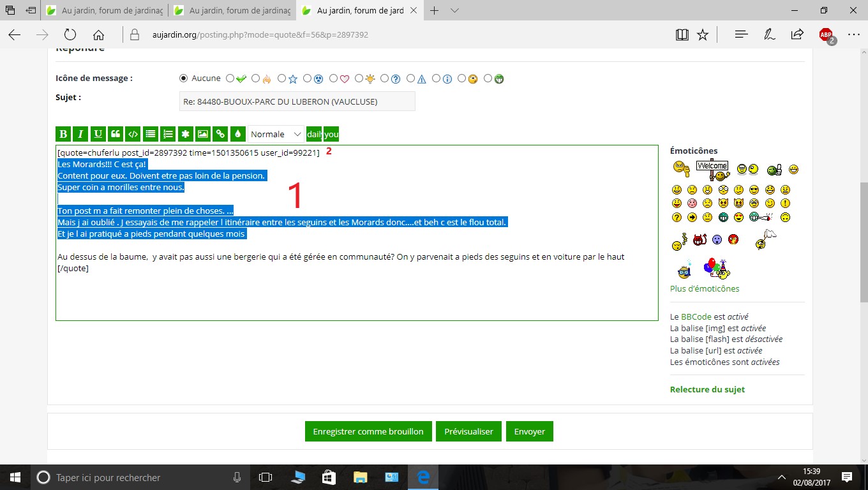Open the 'Plus d'émoticônes' link

704,288
